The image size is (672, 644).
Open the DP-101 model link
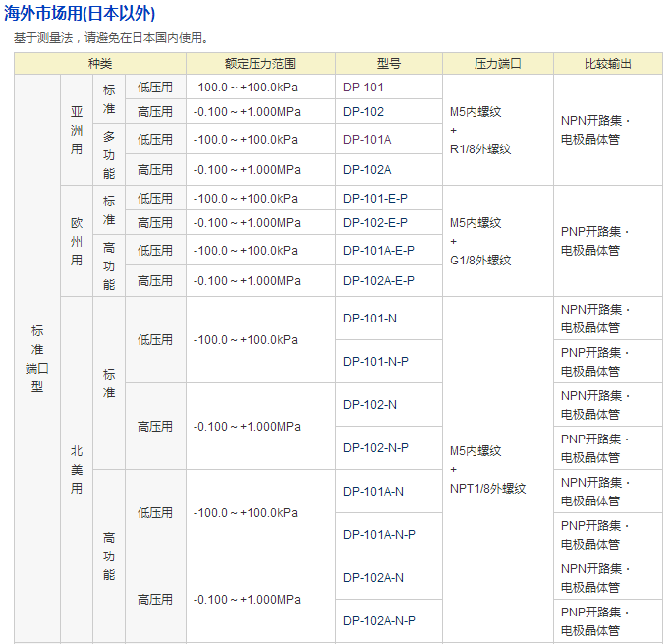[363, 88]
